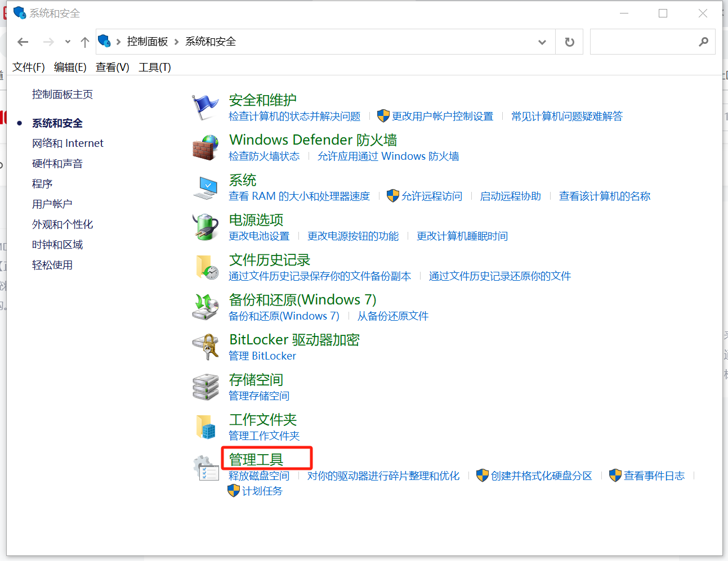
Task: Open the 查看(V) menu
Action: click(113, 68)
